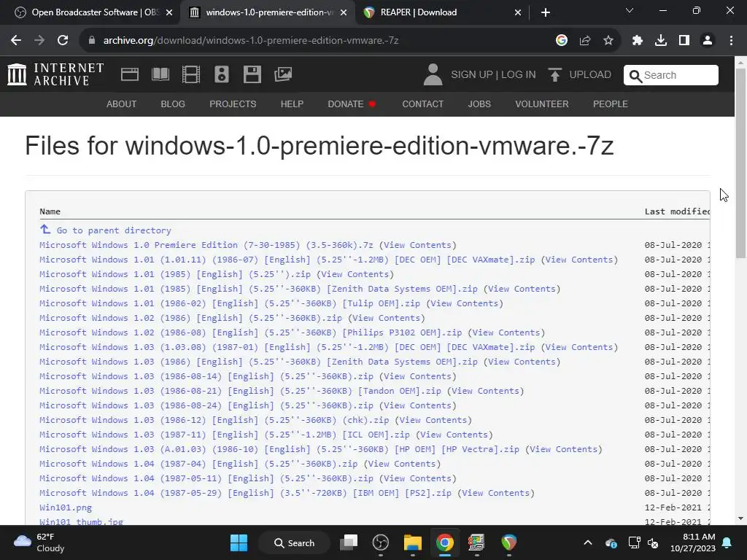
Task: Bookmark this page with the star icon
Action: pos(608,41)
